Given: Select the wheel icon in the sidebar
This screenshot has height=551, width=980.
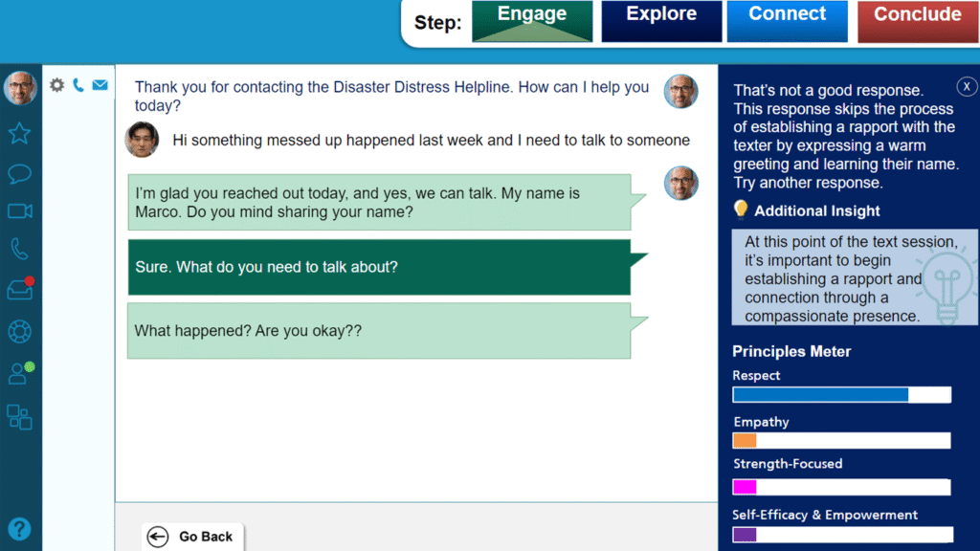Looking at the screenshot, I should [x=20, y=331].
